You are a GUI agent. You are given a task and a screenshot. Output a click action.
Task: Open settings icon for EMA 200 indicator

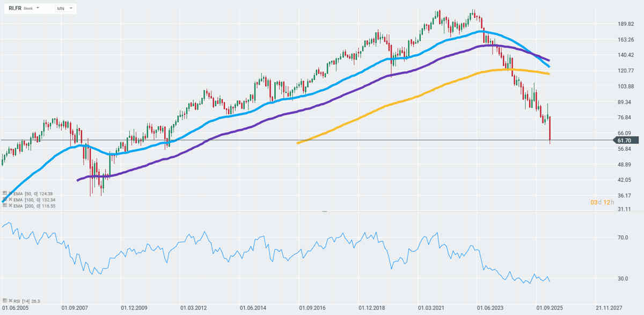(4, 206)
